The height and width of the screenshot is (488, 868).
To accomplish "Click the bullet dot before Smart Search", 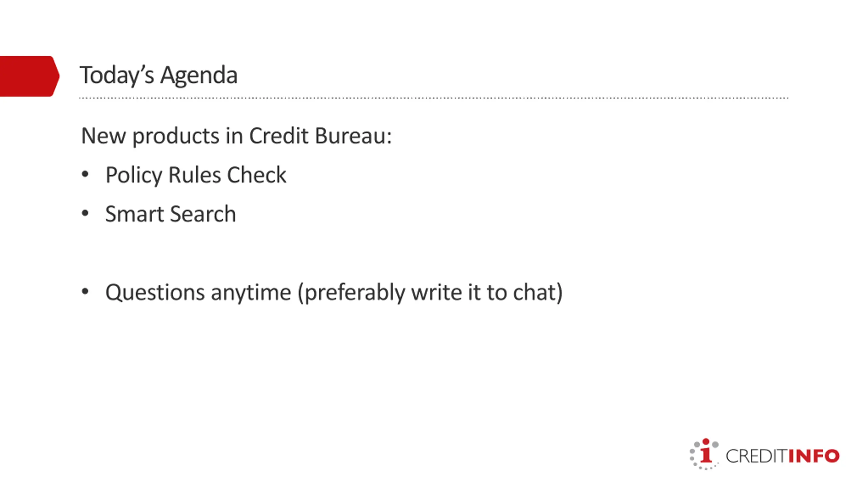I will [85, 214].
